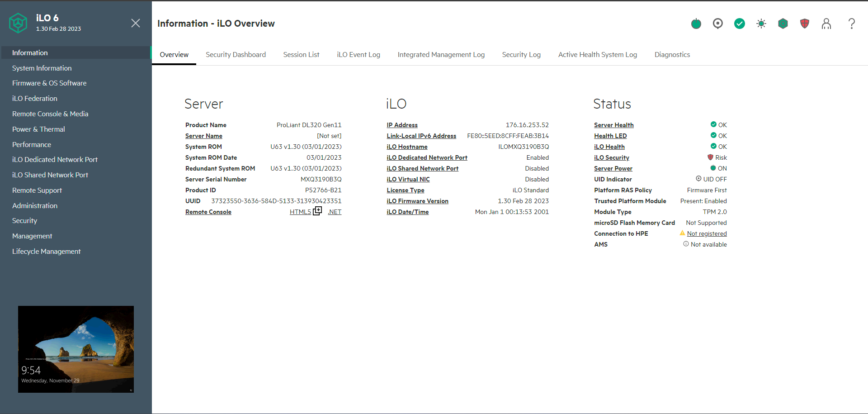Click the iLO Firmware Version link

tap(417, 201)
